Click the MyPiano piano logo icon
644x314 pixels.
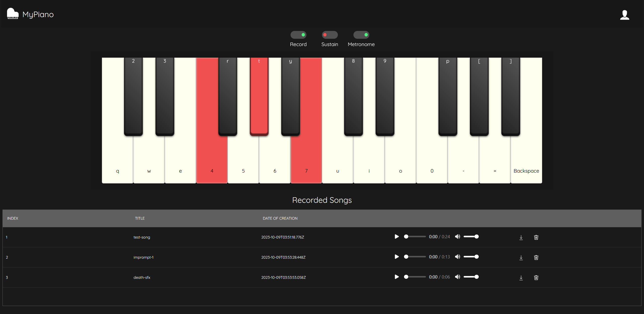pyautogui.click(x=13, y=14)
